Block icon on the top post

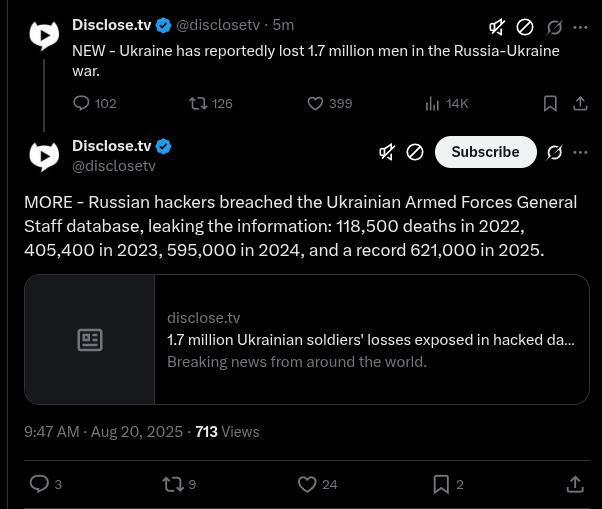pos(524,27)
